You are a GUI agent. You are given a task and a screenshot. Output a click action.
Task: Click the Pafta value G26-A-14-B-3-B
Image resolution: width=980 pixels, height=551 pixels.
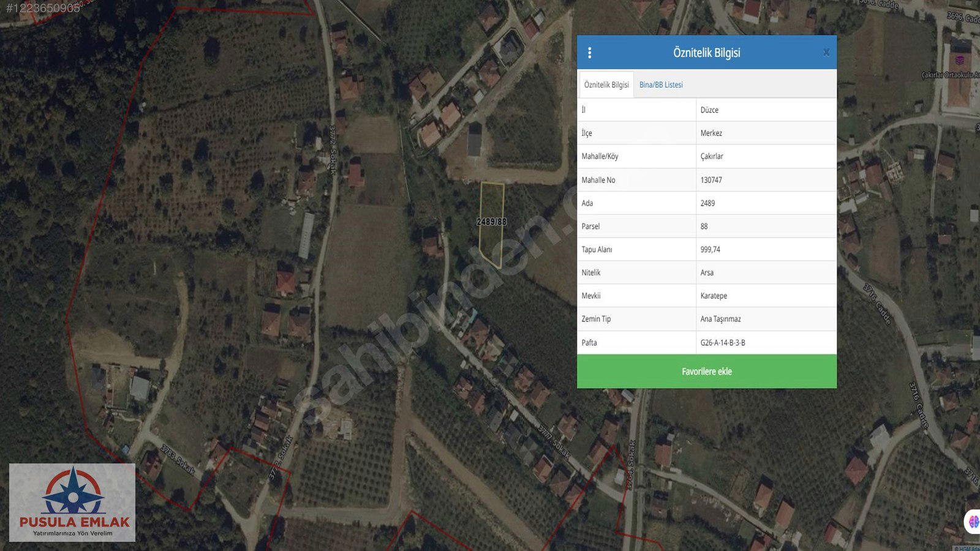coord(723,343)
